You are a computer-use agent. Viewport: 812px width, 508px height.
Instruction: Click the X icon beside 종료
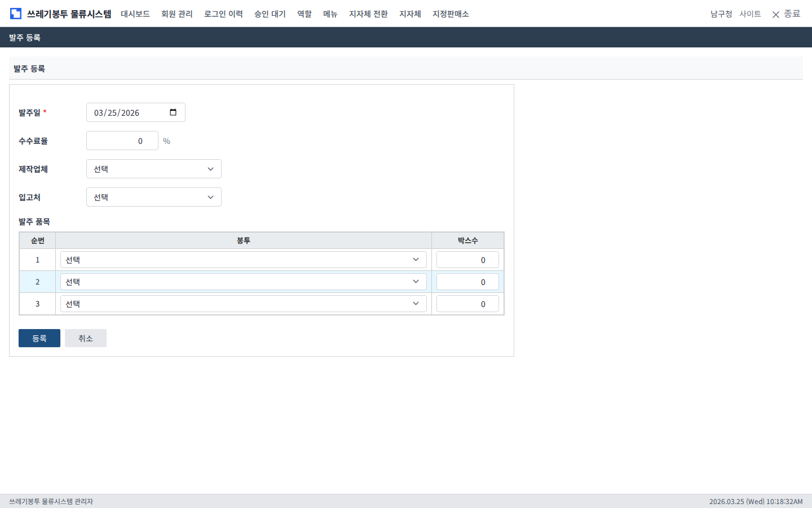coord(776,14)
